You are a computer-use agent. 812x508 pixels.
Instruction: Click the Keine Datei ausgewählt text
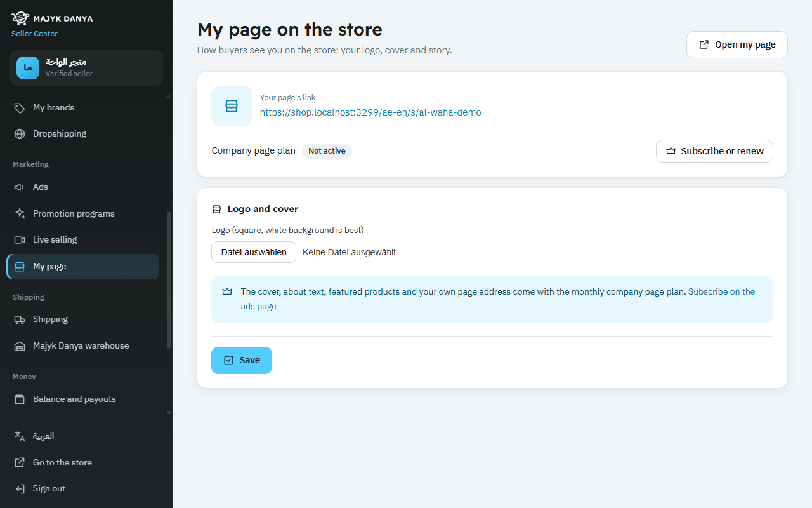point(350,252)
